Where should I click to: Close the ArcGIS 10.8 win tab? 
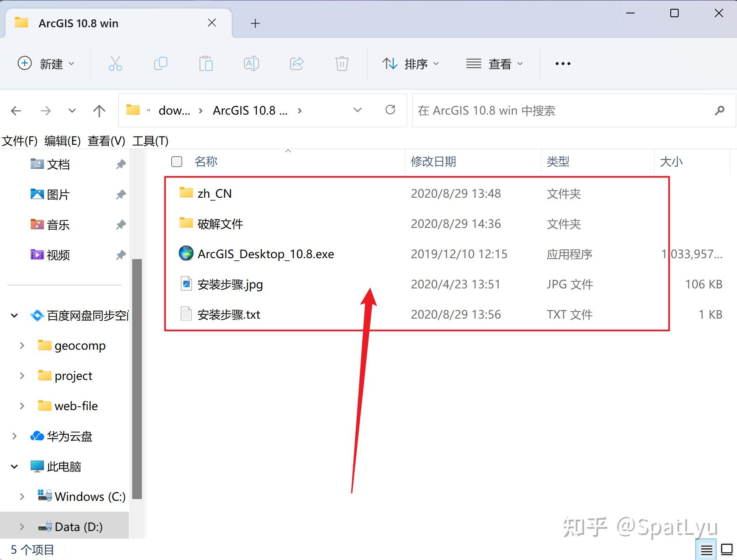(x=212, y=23)
